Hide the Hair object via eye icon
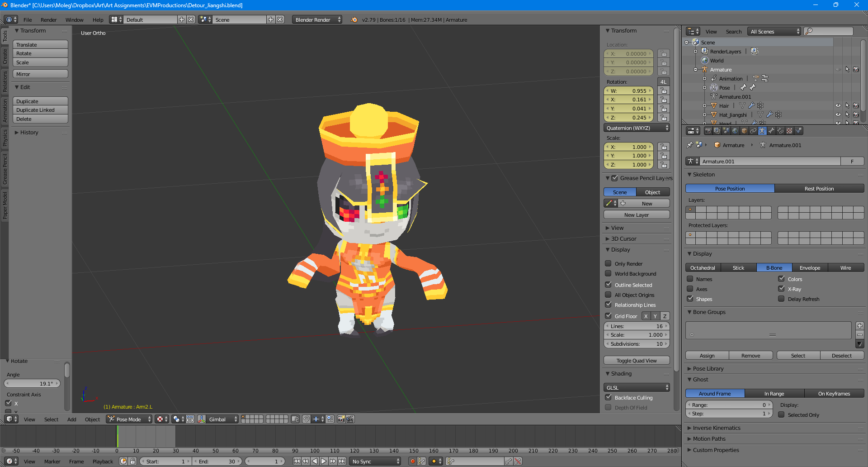The width and height of the screenshot is (868, 467). pos(838,105)
